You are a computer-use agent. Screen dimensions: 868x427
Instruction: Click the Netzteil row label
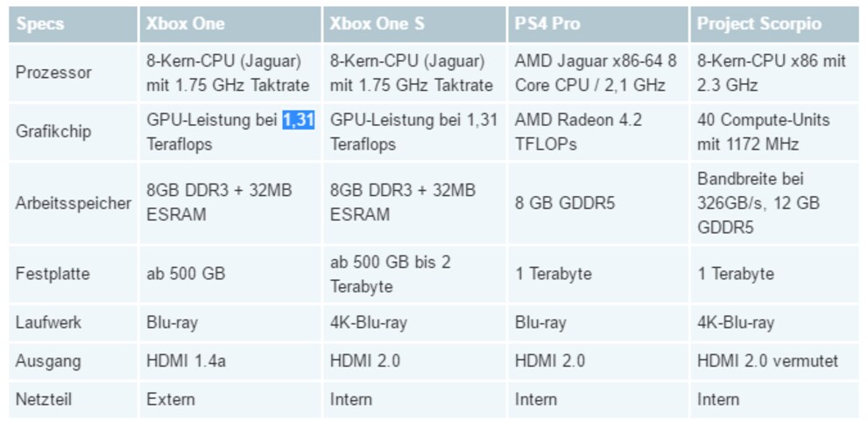pos(44,400)
